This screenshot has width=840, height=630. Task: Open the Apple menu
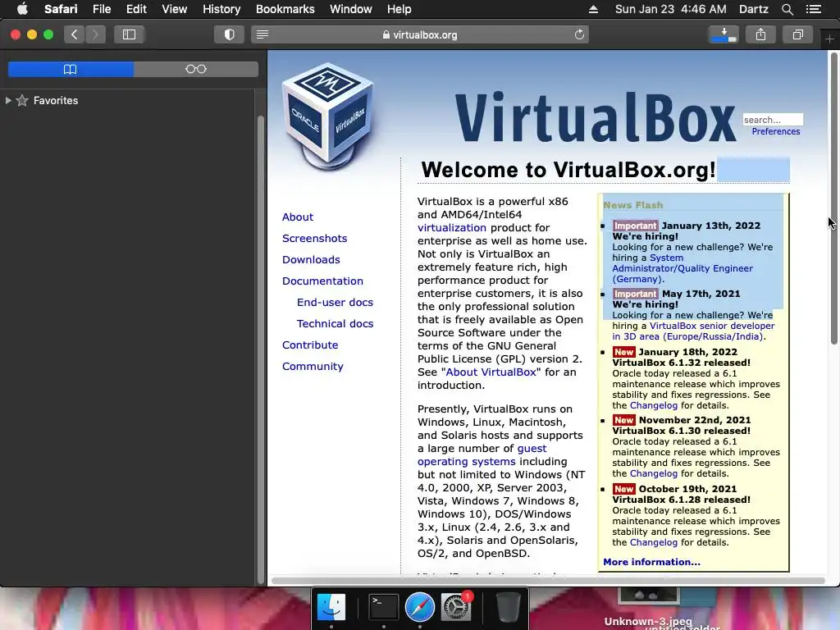click(22, 9)
